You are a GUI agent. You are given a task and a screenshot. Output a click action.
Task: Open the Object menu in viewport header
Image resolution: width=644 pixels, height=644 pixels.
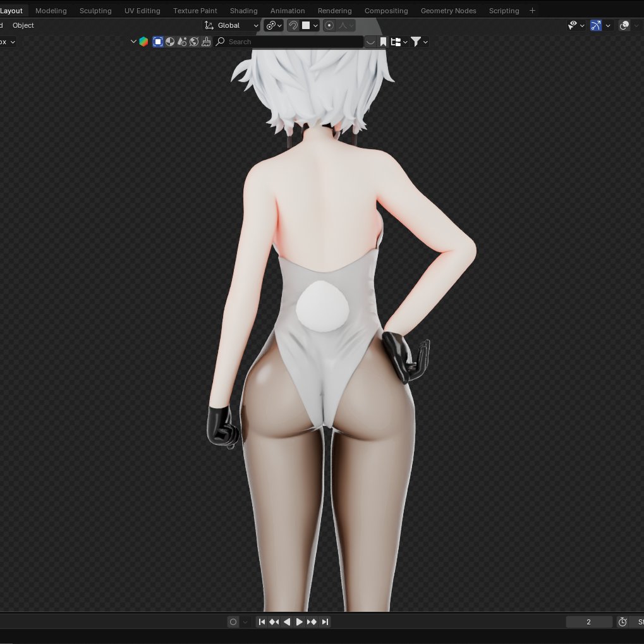[23, 25]
